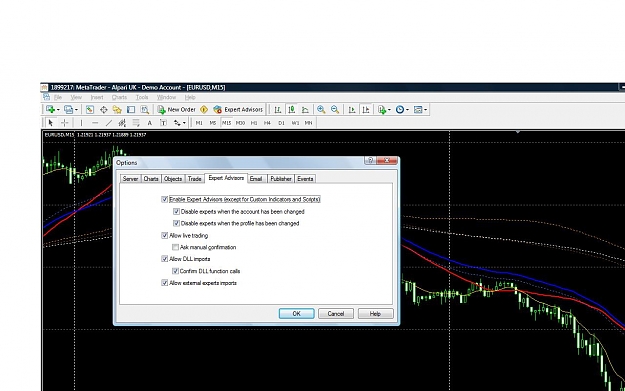Toggle Confirm DLL function calls checkbox
The height and width of the screenshot is (391, 625).
175,271
